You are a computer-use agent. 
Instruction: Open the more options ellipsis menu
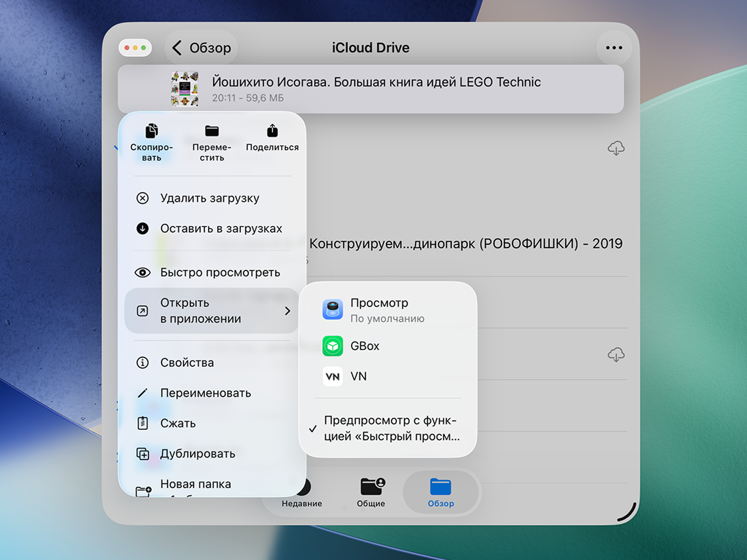coord(614,47)
